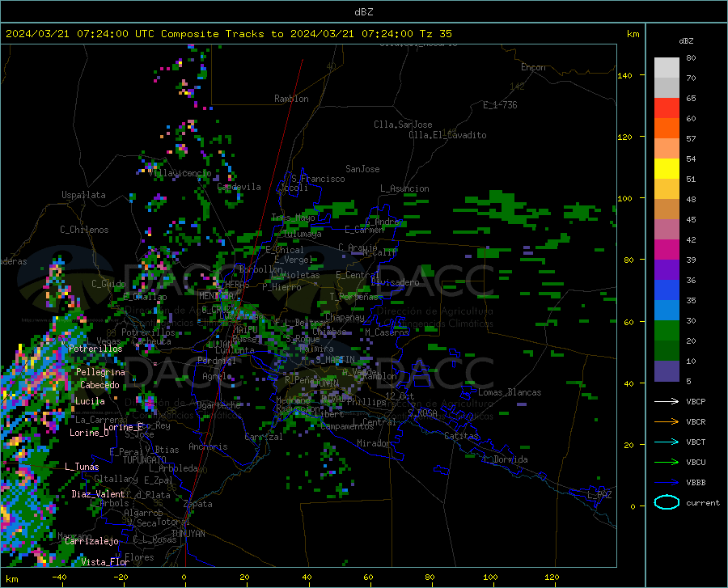Select the dark purple 10 dBZ swatch

[x=667, y=371]
